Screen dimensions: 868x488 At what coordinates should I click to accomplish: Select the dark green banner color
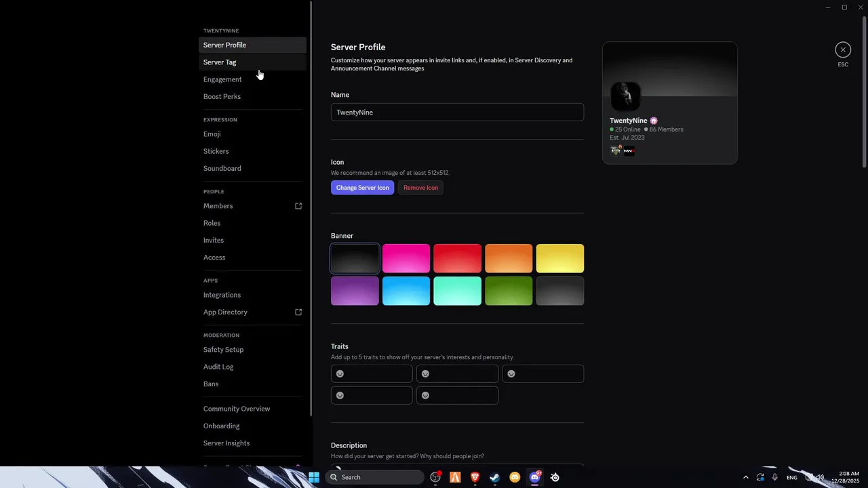pos(509,291)
